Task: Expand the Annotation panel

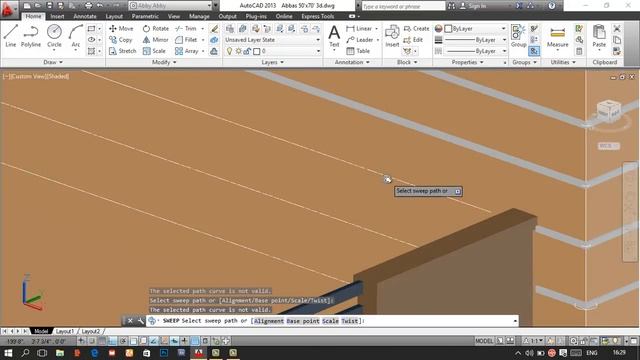Action: (x=352, y=62)
